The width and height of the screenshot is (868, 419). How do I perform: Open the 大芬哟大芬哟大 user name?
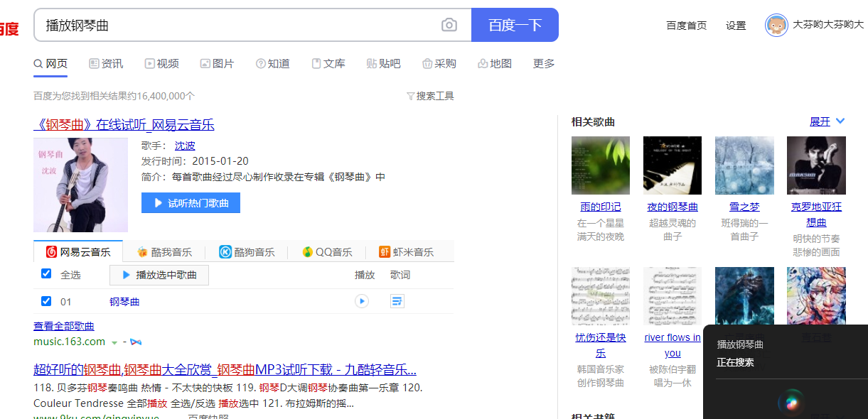[x=828, y=25]
